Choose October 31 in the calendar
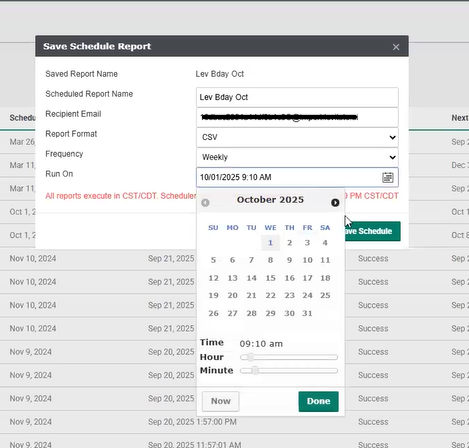The image size is (469, 448). pyautogui.click(x=307, y=313)
